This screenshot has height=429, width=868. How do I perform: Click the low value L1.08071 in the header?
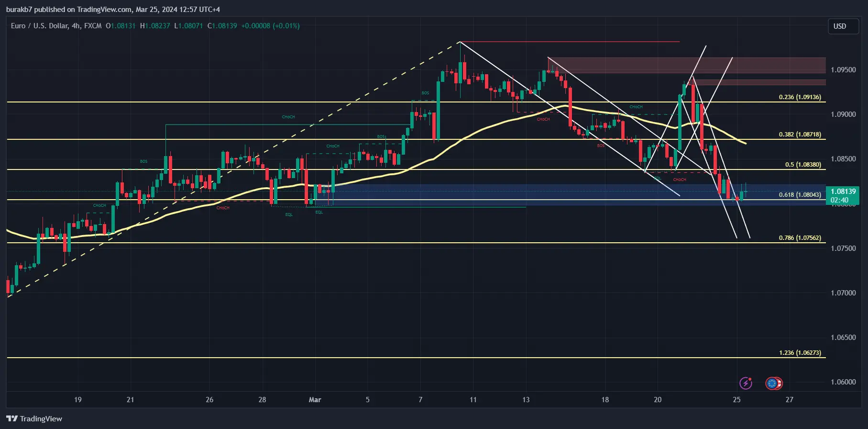pos(188,26)
